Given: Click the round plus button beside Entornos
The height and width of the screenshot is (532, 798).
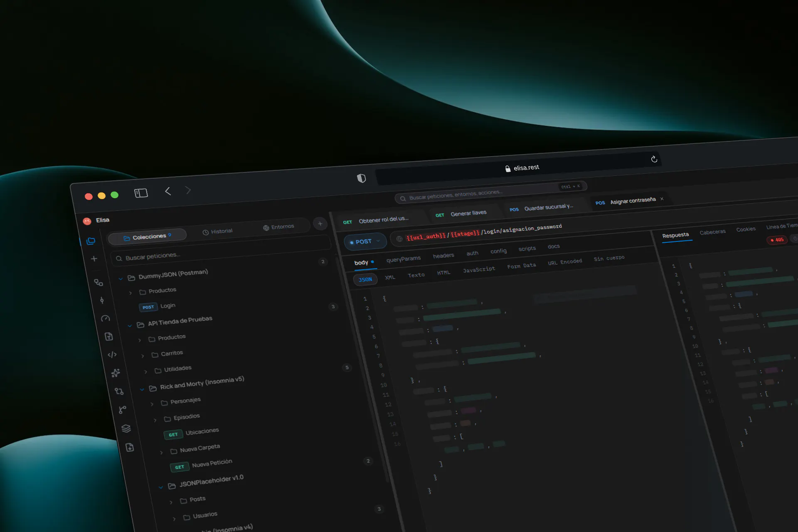Looking at the screenshot, I should click(320, 224).
